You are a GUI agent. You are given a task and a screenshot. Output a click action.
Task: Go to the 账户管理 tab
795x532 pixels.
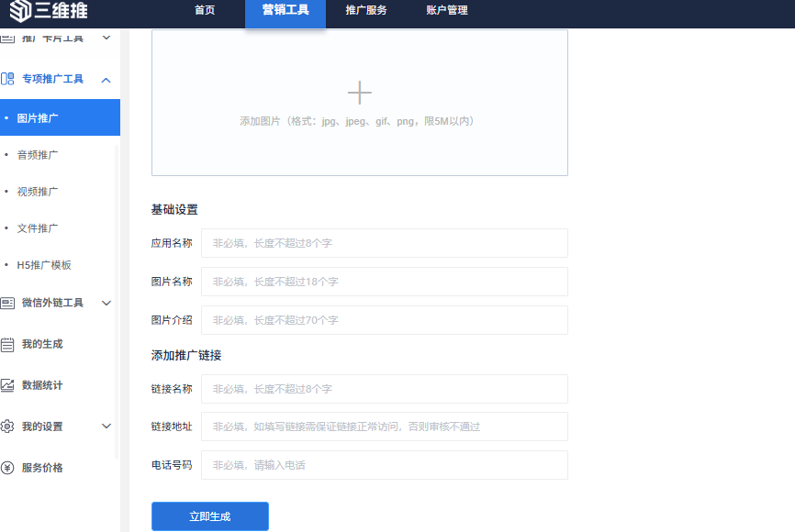[x=447, y=10]
